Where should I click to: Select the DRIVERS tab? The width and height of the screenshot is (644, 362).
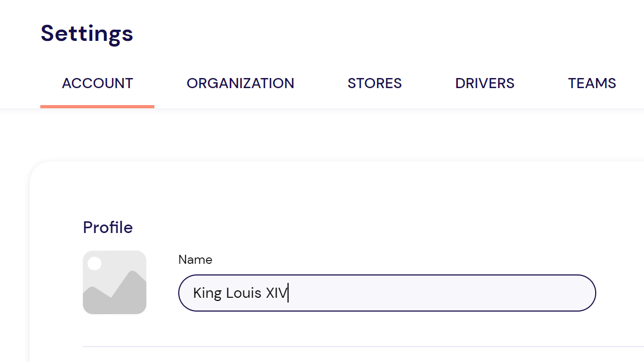[485, 83]
